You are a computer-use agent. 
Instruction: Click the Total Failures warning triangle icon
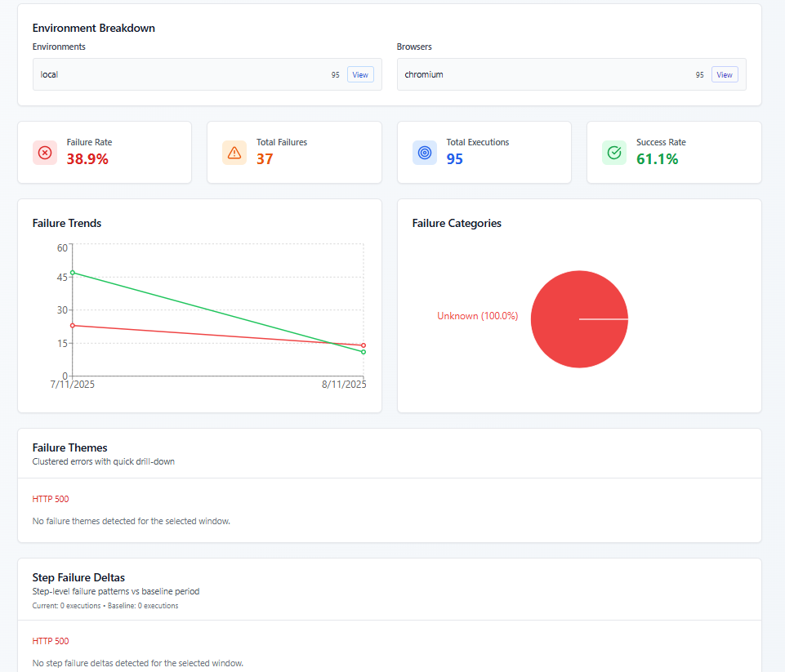click(x=234, y=153)
